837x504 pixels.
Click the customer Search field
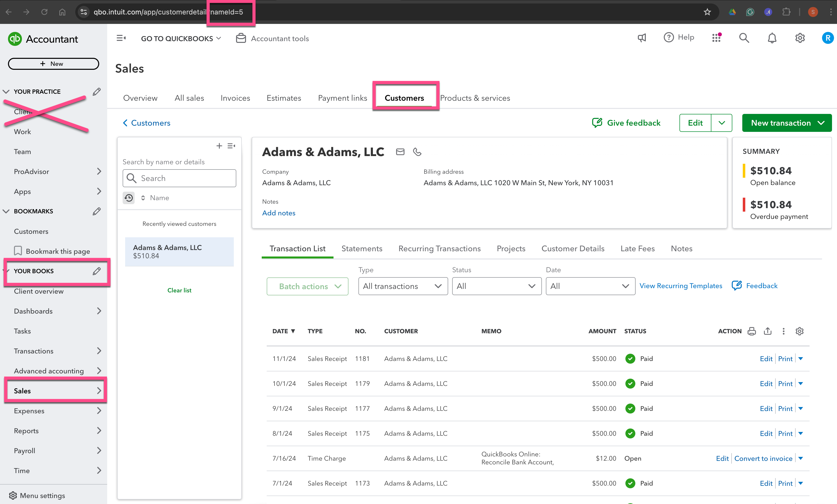[179, 178]
